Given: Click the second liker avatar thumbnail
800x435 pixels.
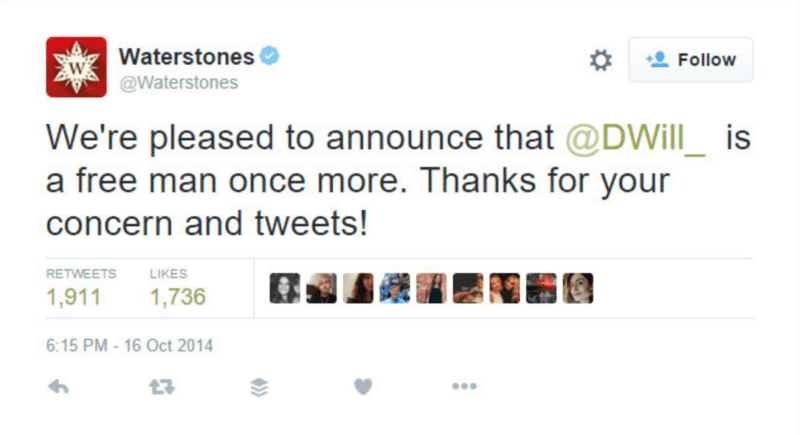Looking at the screenshot, I should [321, 288].
